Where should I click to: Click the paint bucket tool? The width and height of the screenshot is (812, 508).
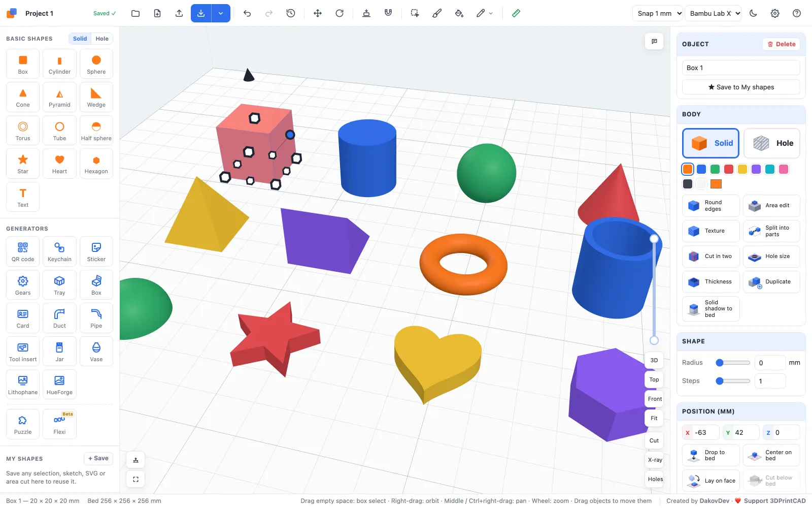click(x=459, y=13)
